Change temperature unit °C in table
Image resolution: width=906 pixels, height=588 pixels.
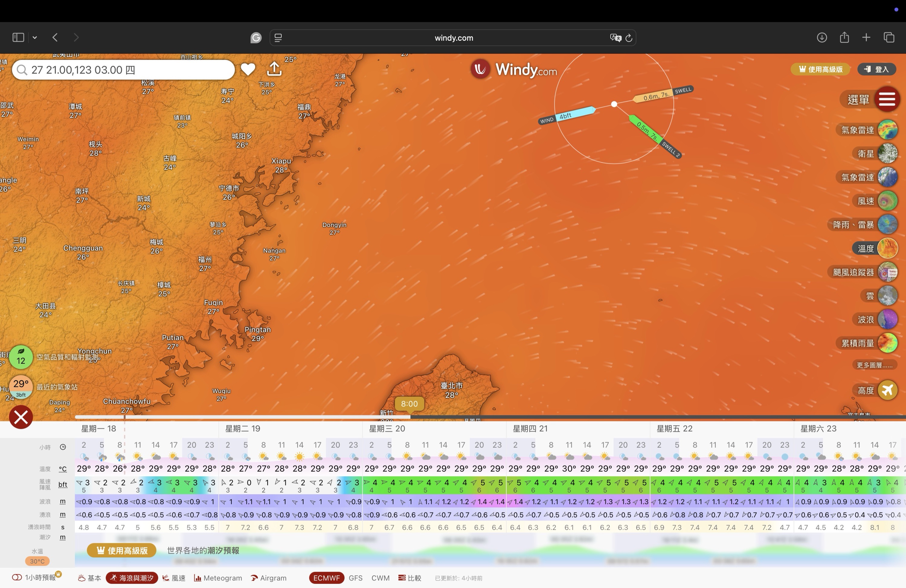click(x=63, y=469)
